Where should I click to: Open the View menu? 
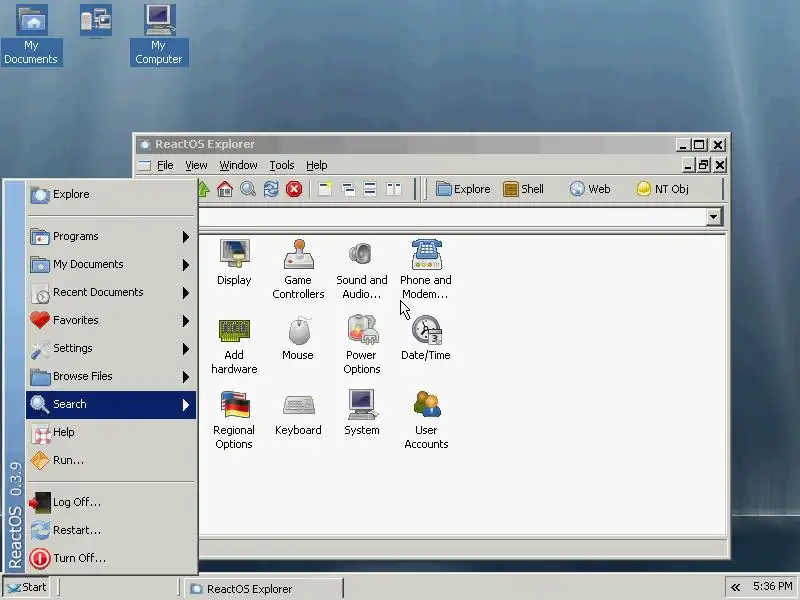coord(196,165)
